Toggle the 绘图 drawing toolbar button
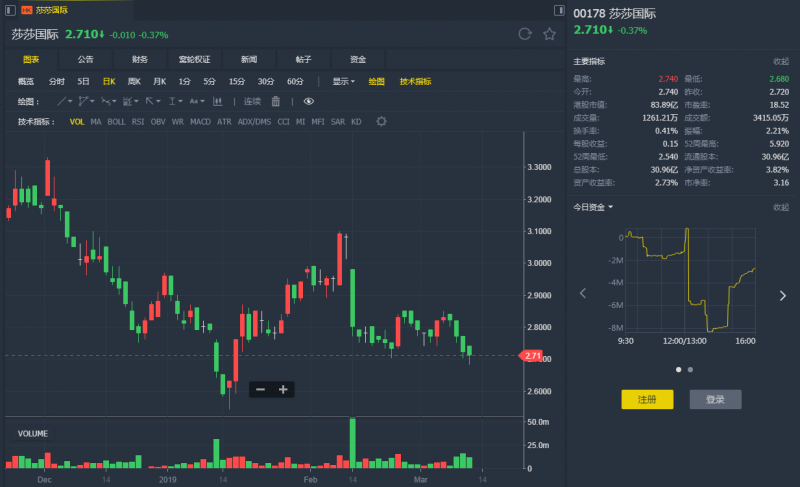This screenshot has height=487, width=800. (377, 82)
